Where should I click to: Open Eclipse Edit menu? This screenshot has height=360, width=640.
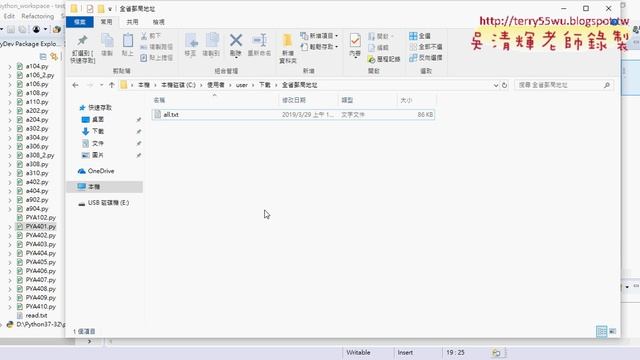[9, 16]
